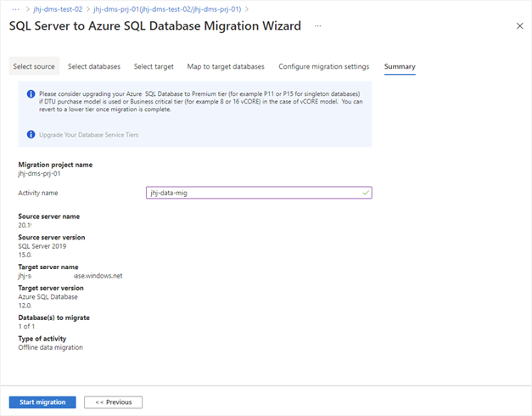Click the Activity name input field
Screen dimensions: 532x416
(259, 193)
